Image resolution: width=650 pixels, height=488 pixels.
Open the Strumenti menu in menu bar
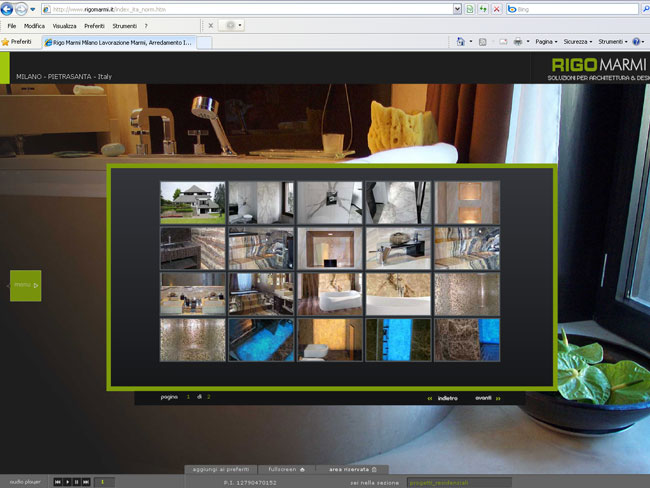[x=124, y=26]
